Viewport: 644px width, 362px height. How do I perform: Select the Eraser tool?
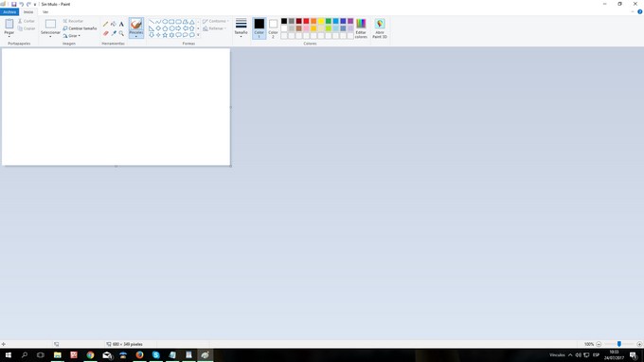[x=105, y=33]
